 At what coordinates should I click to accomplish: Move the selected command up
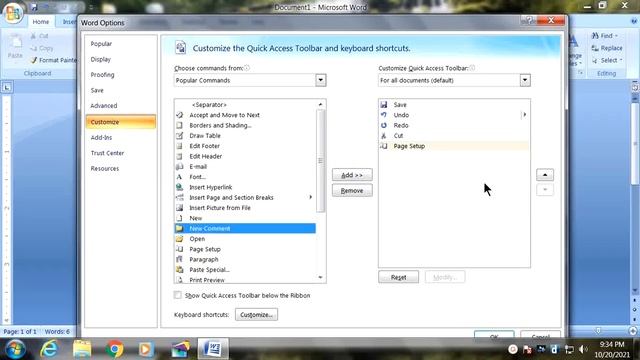coord(545,175)
